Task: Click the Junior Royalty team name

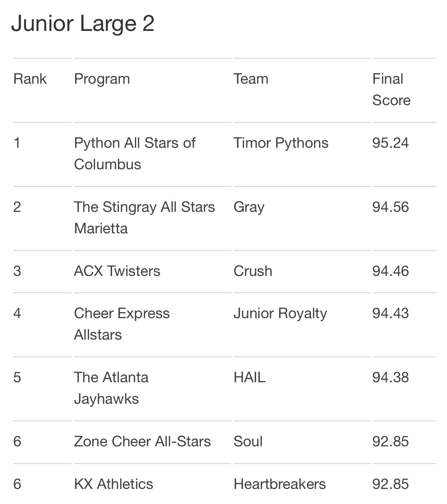Action: pyautogui.click(x=280, y=314)
